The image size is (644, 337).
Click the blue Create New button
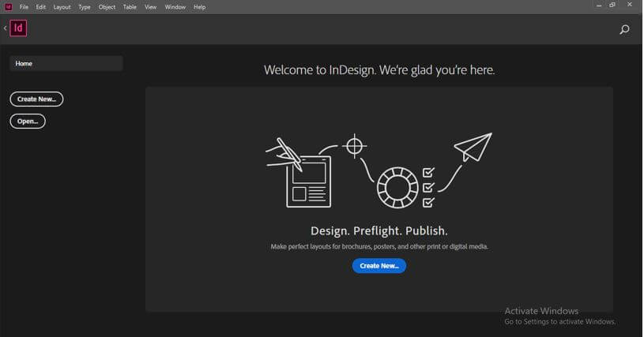tap(379, 266)
